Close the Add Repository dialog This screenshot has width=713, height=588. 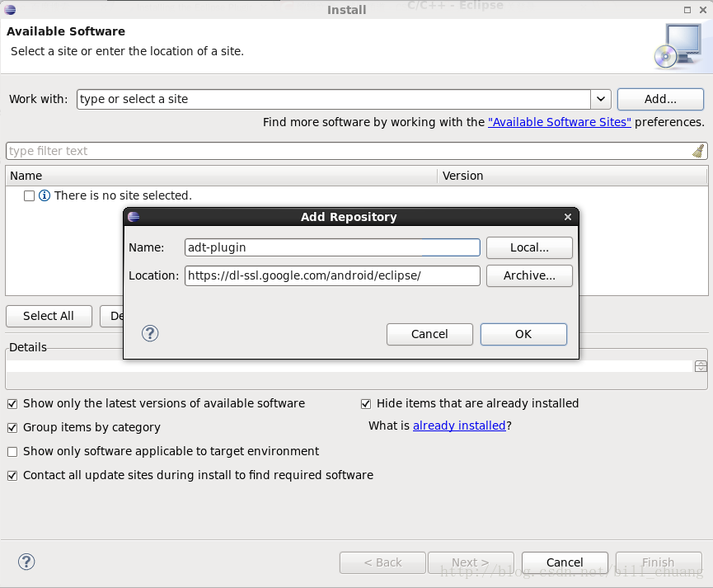(567, 217)
